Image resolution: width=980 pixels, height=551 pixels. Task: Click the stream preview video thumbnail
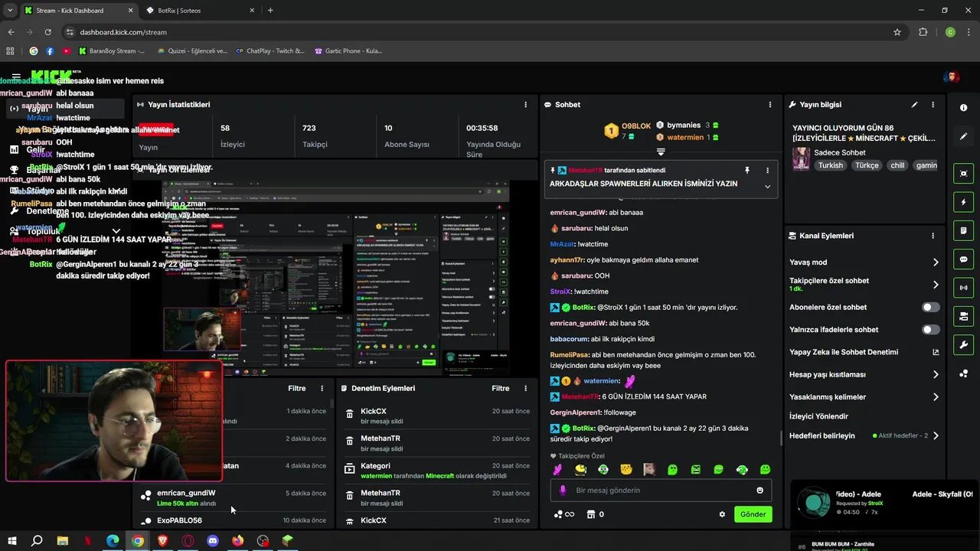335,278
